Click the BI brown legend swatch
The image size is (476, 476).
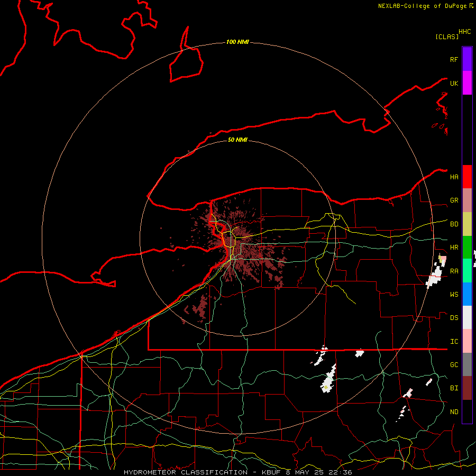pos(467,388)
